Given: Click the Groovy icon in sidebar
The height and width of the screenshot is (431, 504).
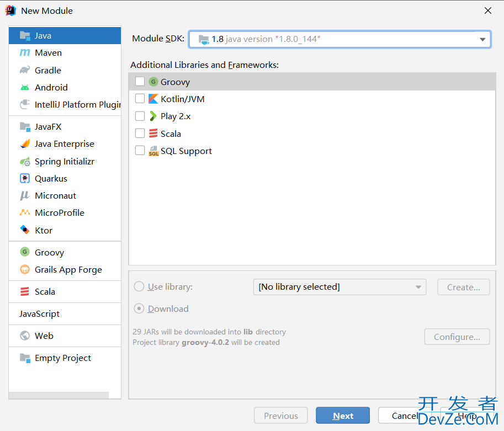Looking at the screenshot, I should (x=25, y=252).
